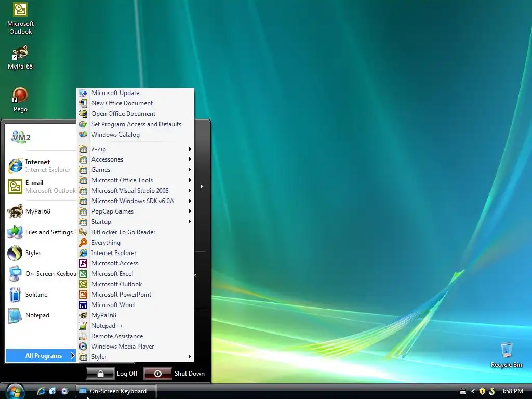Click All Programs button

point(41,355)
